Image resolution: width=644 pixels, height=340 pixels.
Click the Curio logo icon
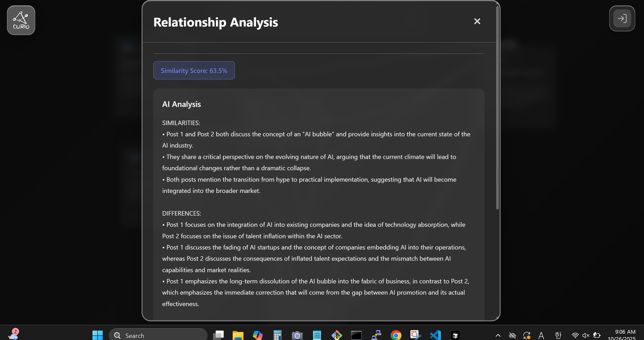pyautogui.click(x=21, y=20)
